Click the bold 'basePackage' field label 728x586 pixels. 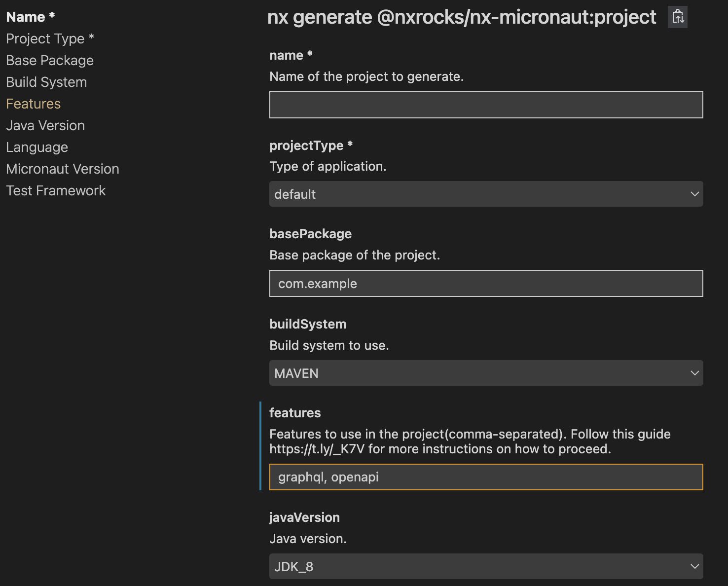coord(310,234)
